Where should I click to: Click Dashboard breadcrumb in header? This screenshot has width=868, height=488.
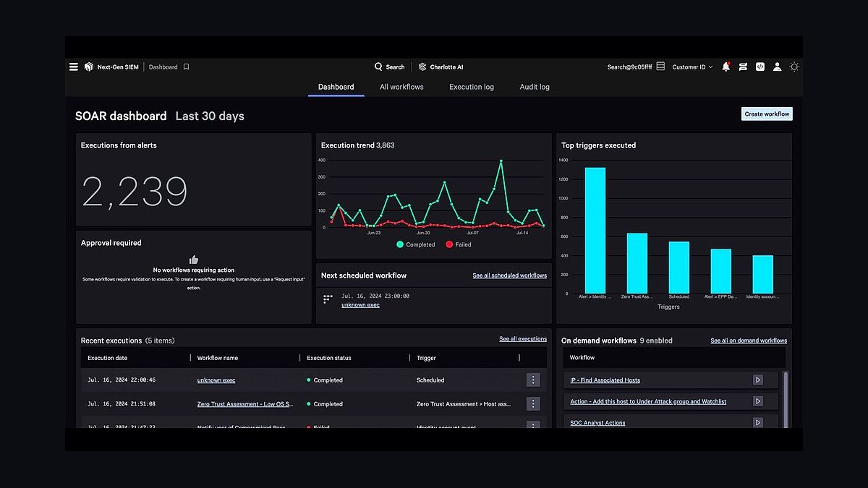(x=163, y=67)
